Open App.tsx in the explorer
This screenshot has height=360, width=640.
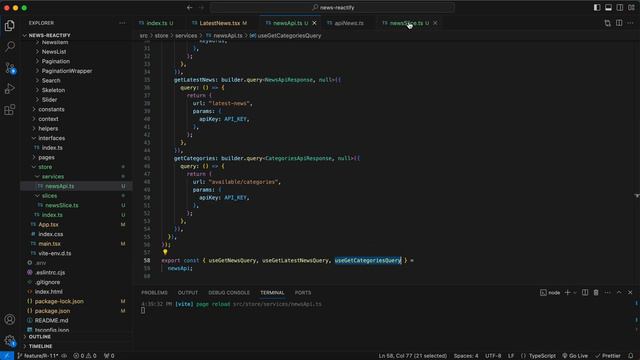coord(48,224)
